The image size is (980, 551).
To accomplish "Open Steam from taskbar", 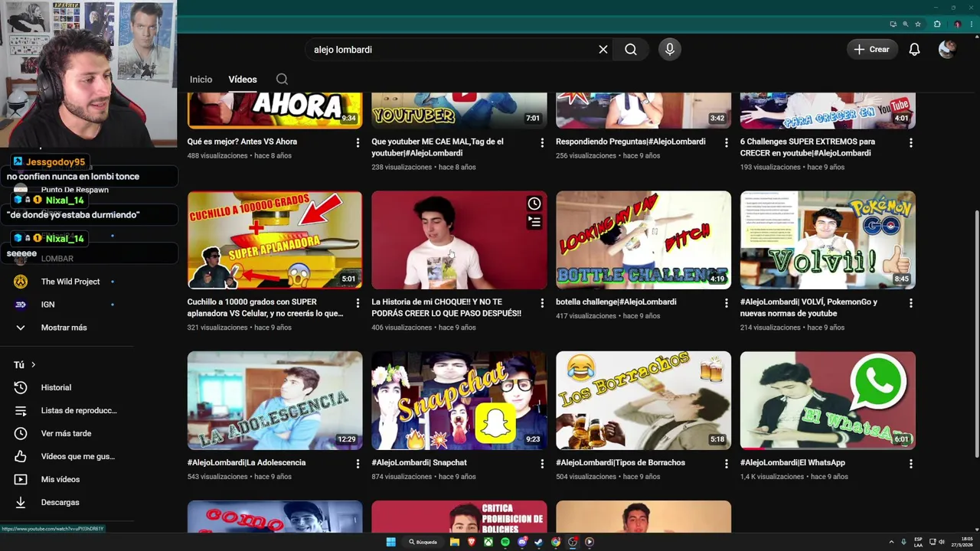I will pyautogui.click(x=539, y=542).
